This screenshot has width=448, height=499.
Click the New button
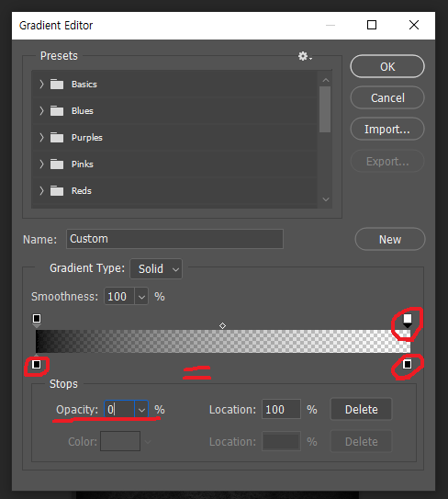tap(390, 239)
